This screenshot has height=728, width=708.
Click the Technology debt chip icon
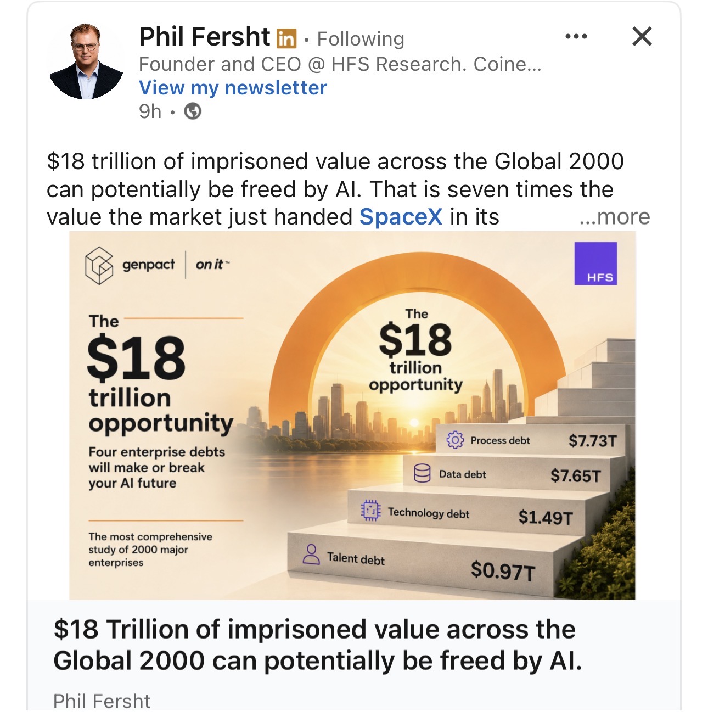click(x=370, y=510)
